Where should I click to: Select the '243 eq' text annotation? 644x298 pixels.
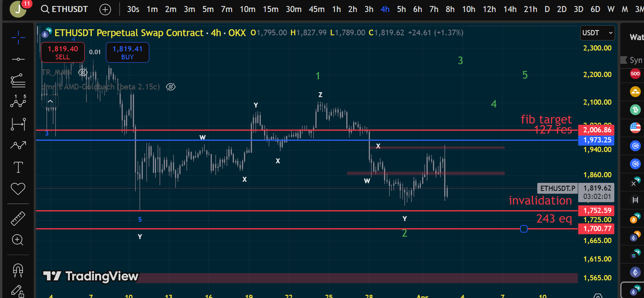(554, 218)
